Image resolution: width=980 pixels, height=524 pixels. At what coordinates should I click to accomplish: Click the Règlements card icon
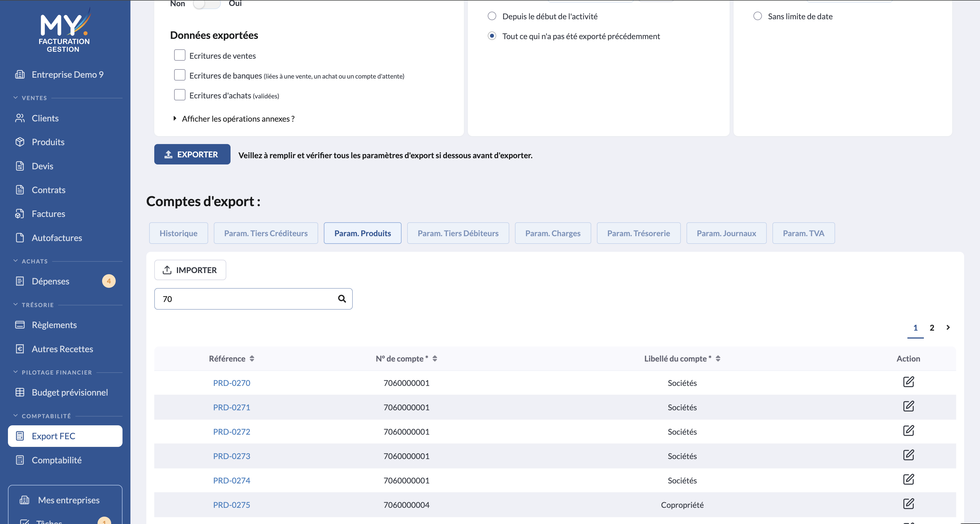click(20, 325)
